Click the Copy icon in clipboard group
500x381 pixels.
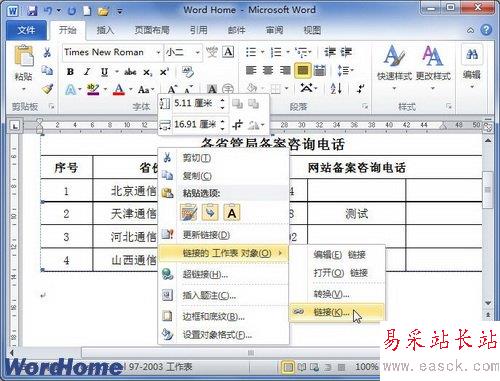click(47, 71)
